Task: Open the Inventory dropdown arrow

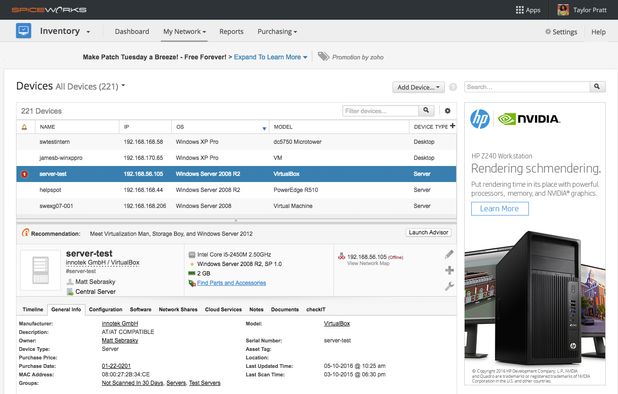Action: tap(88, 32)
